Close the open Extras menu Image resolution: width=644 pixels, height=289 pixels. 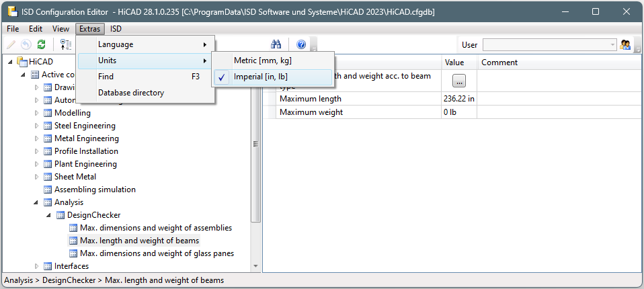coord(90,29)
